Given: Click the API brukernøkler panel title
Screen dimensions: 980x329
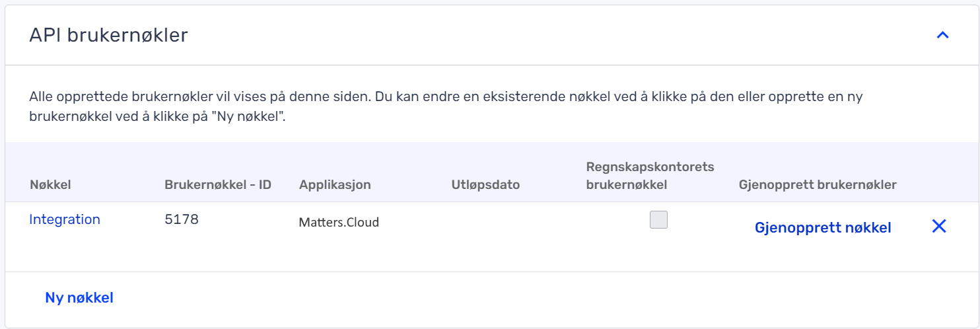Looking at the screenshot, I should click(109, 36).
